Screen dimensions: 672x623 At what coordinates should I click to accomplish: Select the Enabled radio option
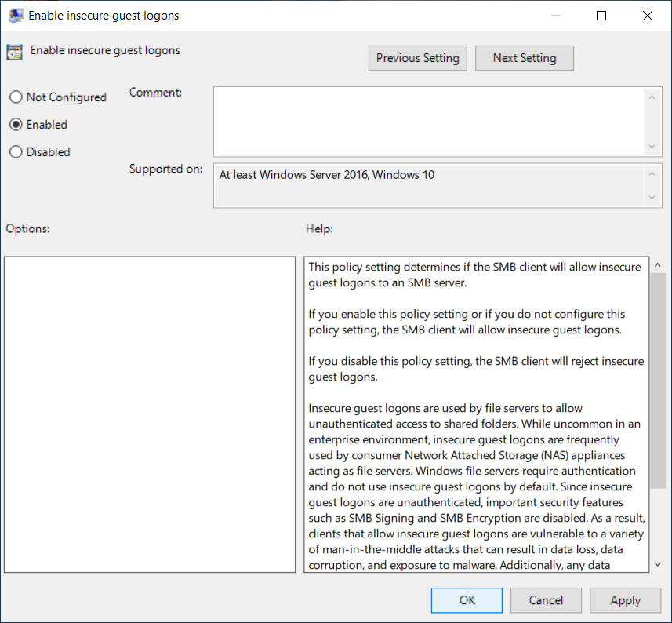[x=16, y=125]
